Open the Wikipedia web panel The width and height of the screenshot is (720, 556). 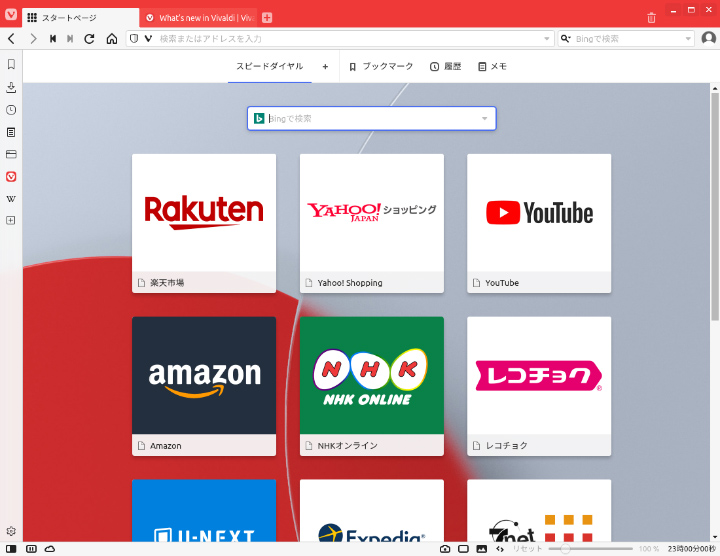click(11, 199)
